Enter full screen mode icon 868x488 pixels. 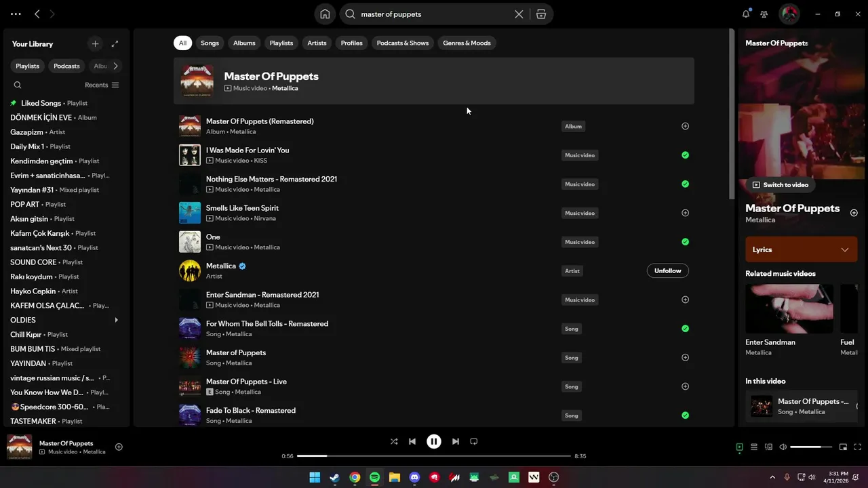click(858, 447)
